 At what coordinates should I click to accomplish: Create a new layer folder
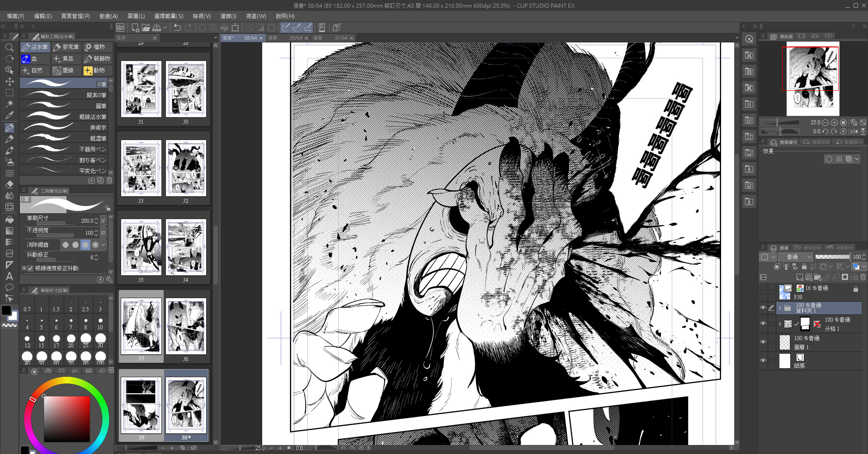click(818, 277)
